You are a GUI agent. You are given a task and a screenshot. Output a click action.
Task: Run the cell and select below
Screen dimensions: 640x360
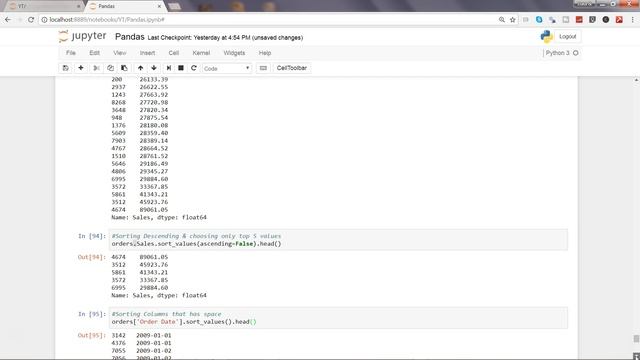pyautogui.click(x=169, y=68)
